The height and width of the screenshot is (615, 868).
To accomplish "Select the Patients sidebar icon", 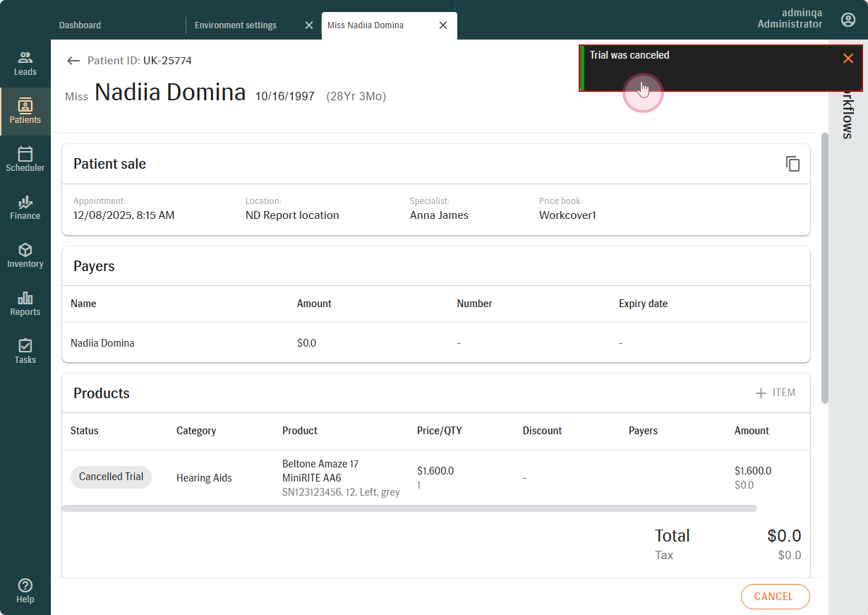I will (25, 106).
